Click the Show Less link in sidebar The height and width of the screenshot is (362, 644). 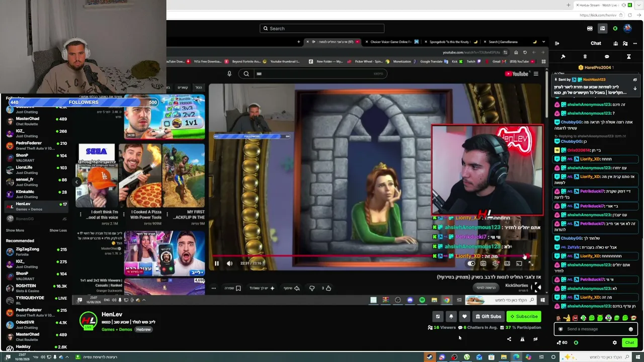(x=58, y=230)
